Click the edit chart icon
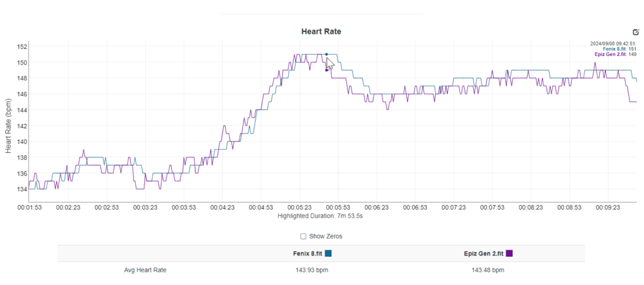The image size is (644, 285). pyautogui.click(x=635, y=32)
